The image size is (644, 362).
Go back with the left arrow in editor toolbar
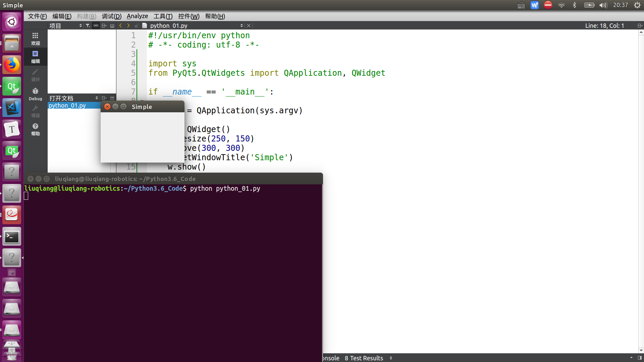[120, 25]
